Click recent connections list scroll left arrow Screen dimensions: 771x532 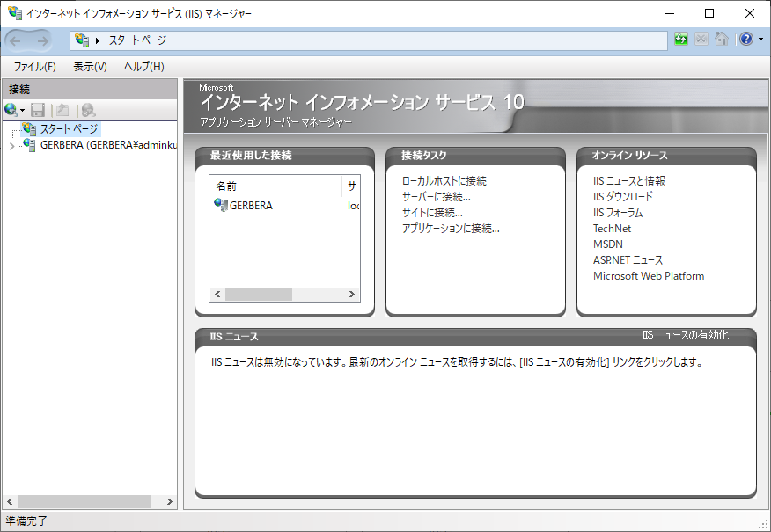pyautogui.click(x=217, y=295)
